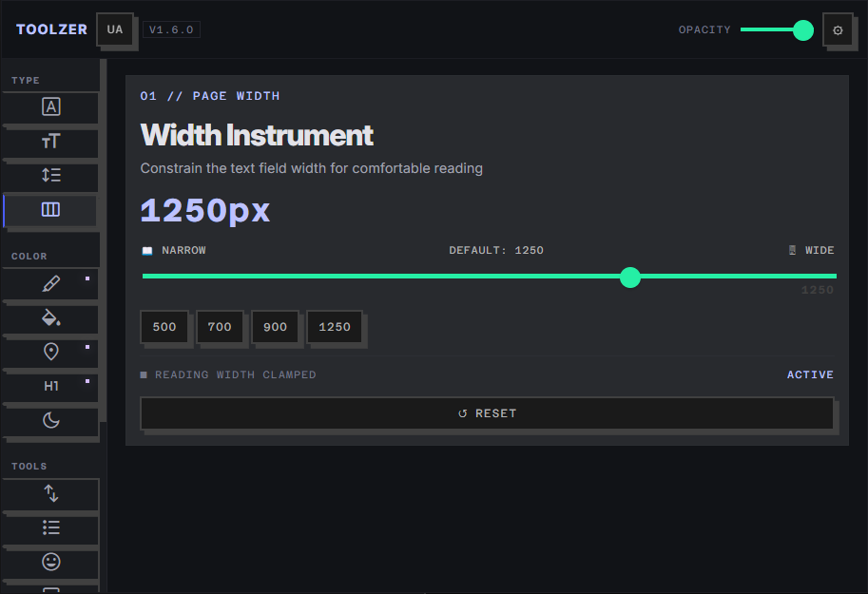Screen dimensions: 868x594
Task: Click the Width Instrument heading
Action: [257, 135]
